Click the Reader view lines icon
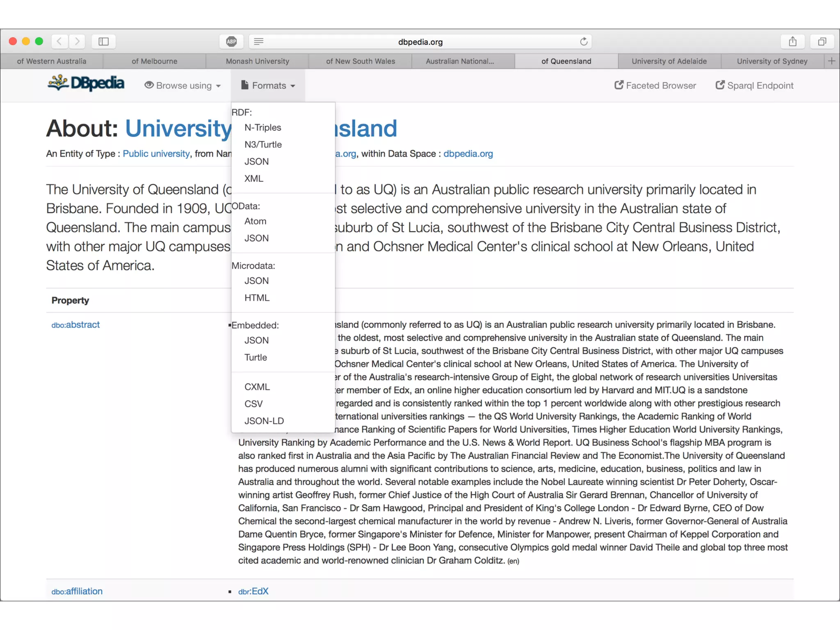 [x=259, y=41]
